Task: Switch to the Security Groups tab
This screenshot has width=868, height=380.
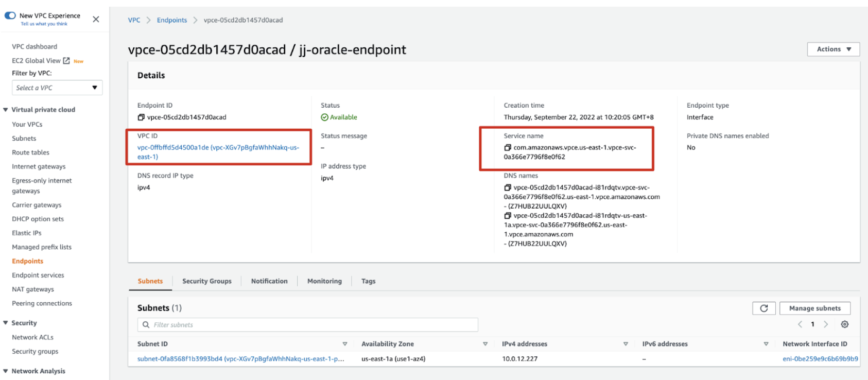Action: [207, 281]
